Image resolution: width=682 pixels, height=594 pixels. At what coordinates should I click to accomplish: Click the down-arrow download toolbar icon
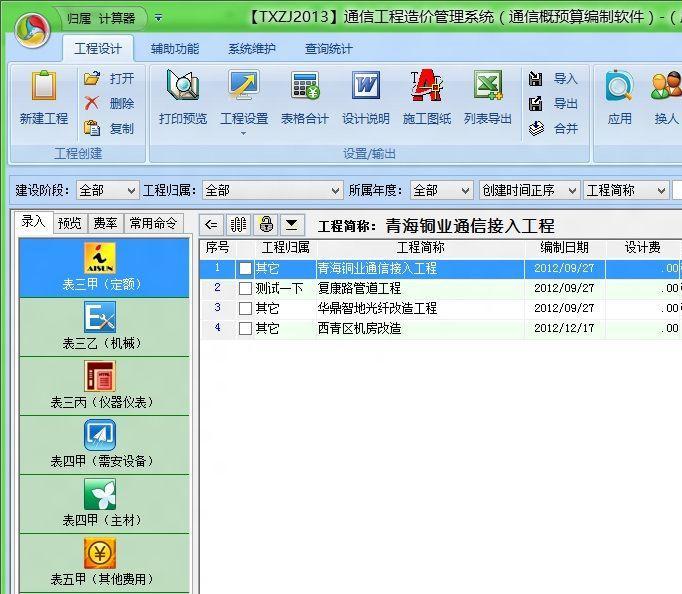pyautogui.click(x=292, y=225)
